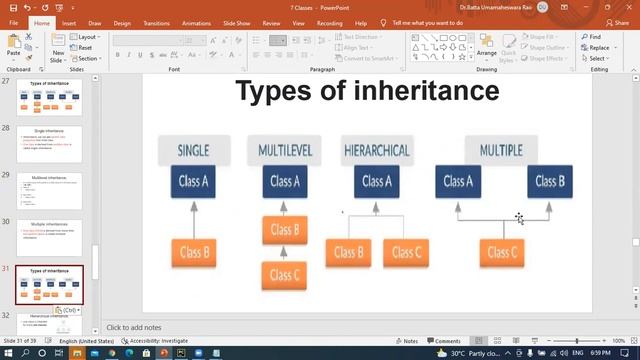Viewport: 640px width, 360px height.
Task: Cut selection with scissors icon
Action: pos(29,37)
